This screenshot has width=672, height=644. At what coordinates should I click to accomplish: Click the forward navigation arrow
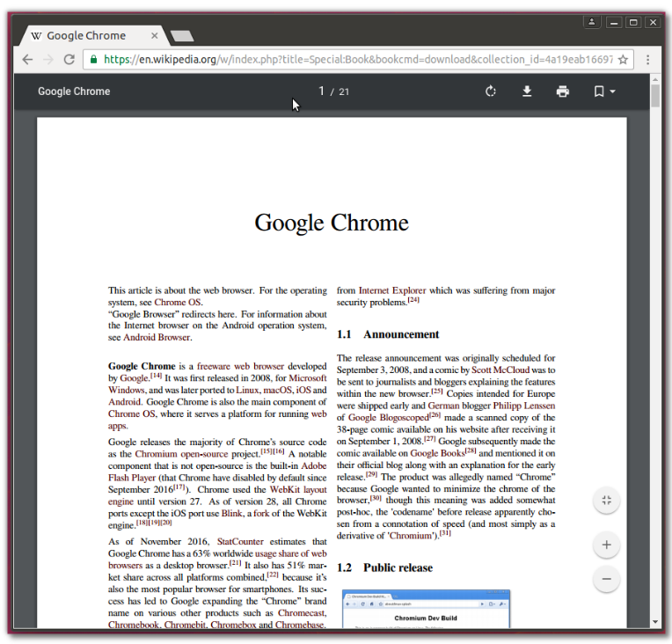pyautogui.click(x=48, y=59)
